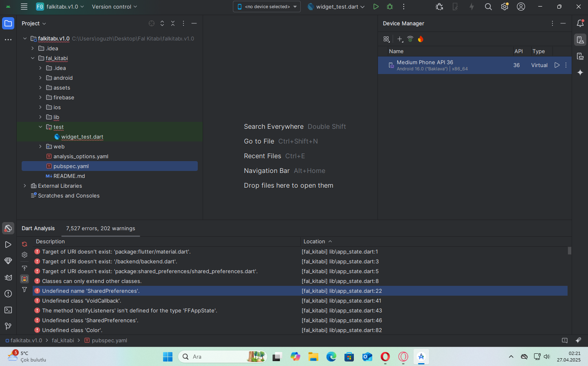Click the Debug bug icon

pyautogui.click(x=390, y=7)
